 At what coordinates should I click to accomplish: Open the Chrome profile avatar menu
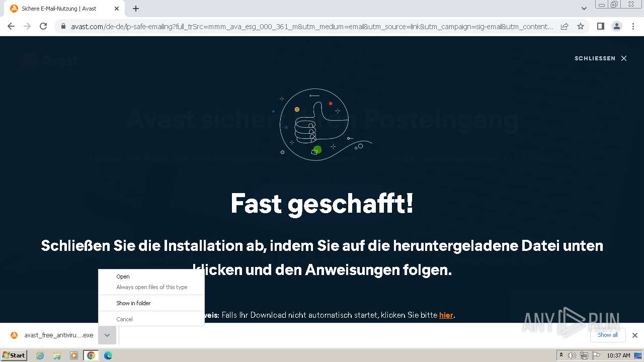coord(617,26)
